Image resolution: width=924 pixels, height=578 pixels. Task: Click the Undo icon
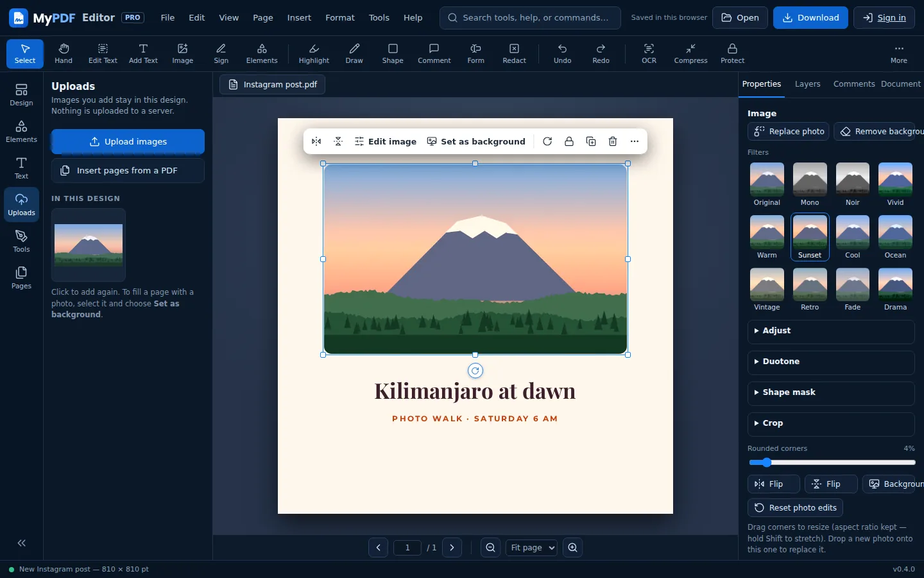[562, 54]
